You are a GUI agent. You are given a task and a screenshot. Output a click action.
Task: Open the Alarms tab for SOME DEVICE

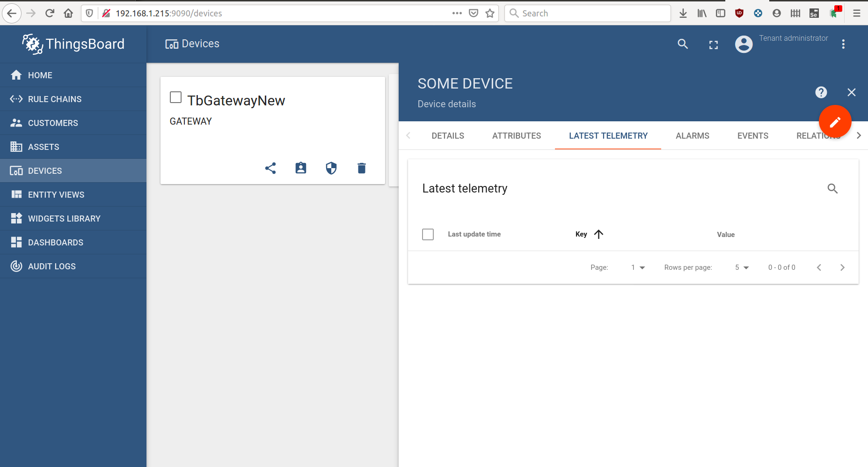click(x=692, y=135)
